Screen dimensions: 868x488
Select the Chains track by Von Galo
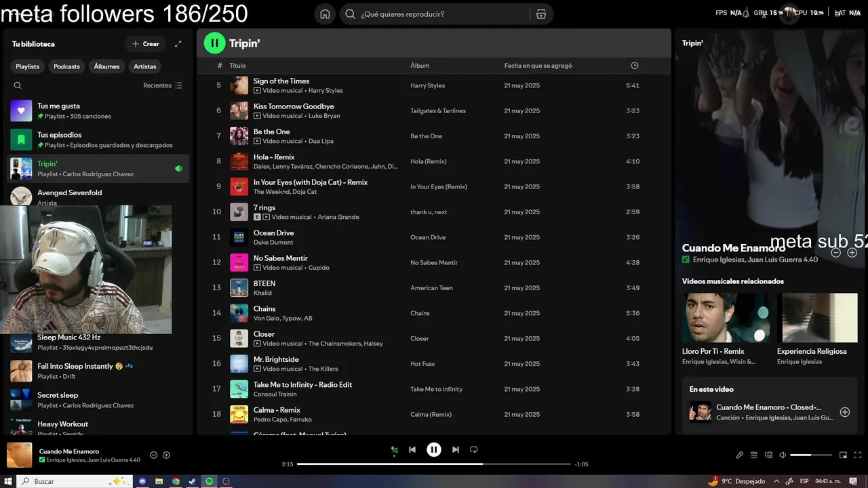264,309
